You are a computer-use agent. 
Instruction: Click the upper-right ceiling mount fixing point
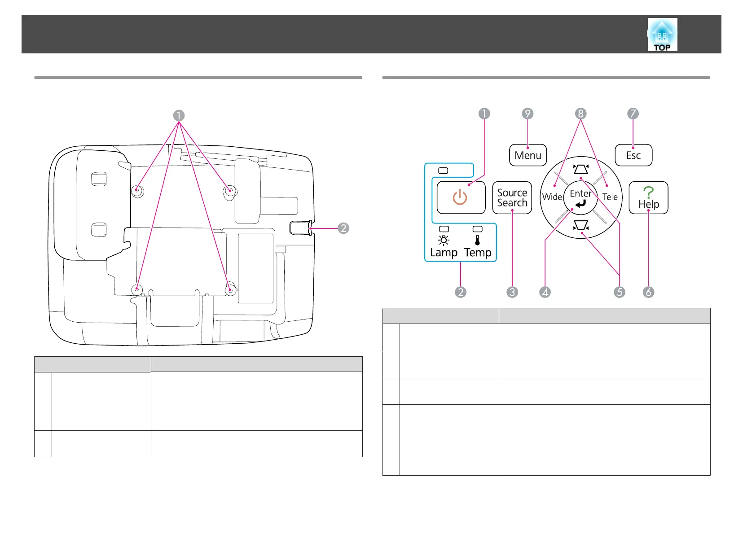[x=230, y=191]
